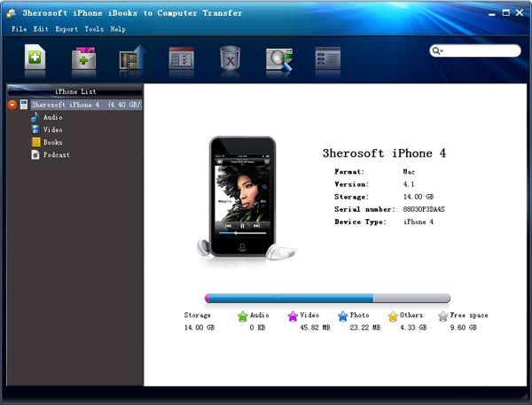This screenshot has height=405, width=532.
Task: Open the Edit menu
Action: (41, 29)
